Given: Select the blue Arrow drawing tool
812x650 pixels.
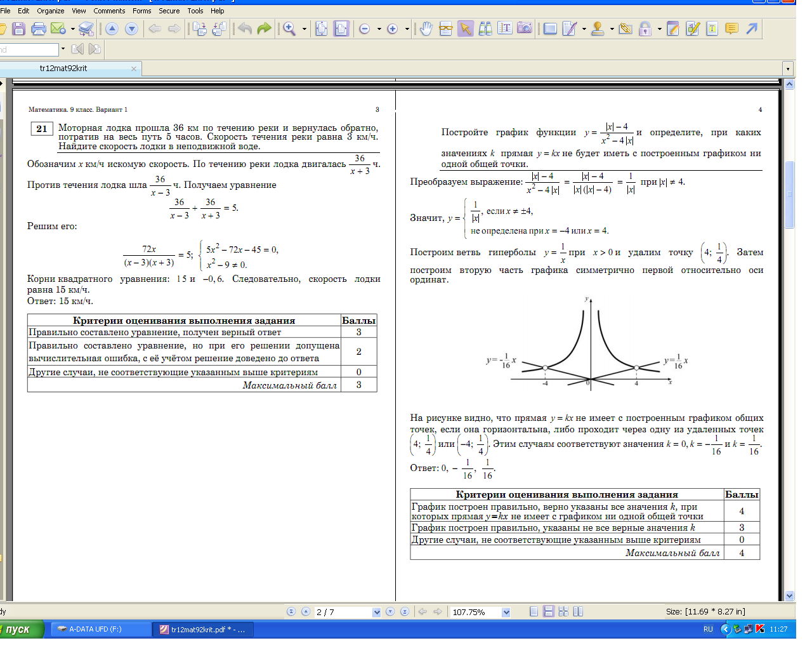Looking at the screenshot, I should pyautogui.click(x=752, y=29).
